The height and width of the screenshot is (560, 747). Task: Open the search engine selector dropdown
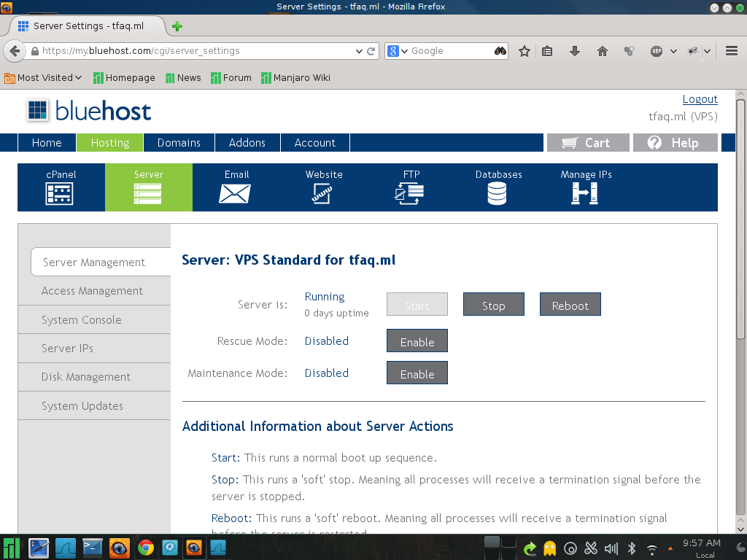pyautogui.click(x=398, y=51)
